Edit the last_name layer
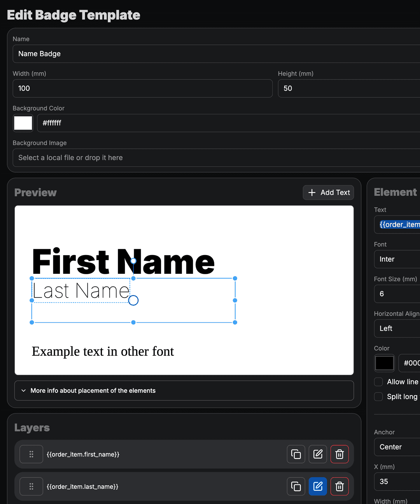Image resolution: width=420 pixels, height=504 pixels. (x=318, y=486)
